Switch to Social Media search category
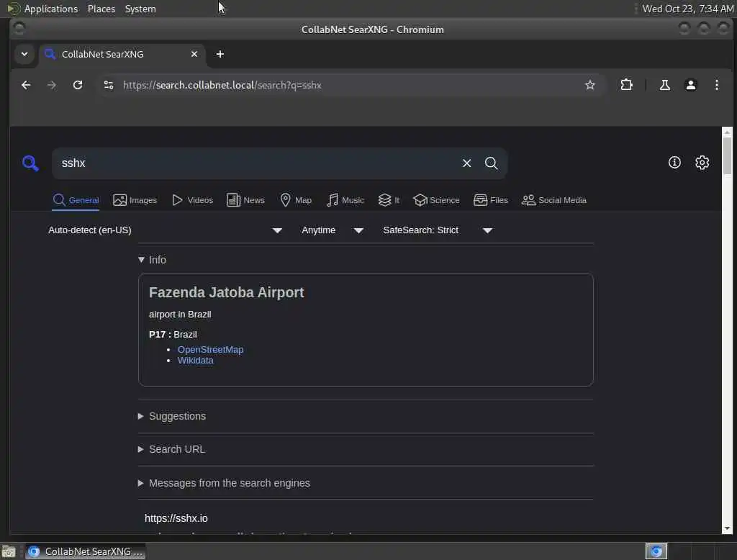 coord(554,200)
